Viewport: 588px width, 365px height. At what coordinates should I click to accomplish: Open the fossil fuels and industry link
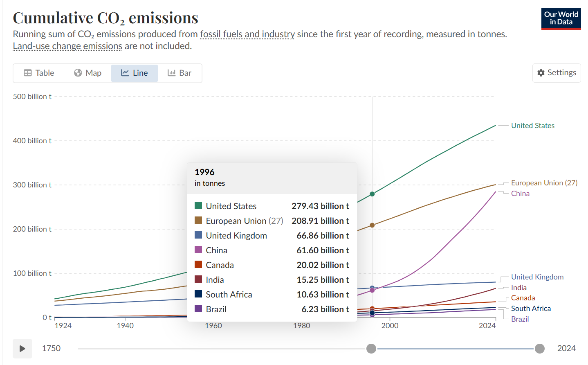(x=247, y=34)
